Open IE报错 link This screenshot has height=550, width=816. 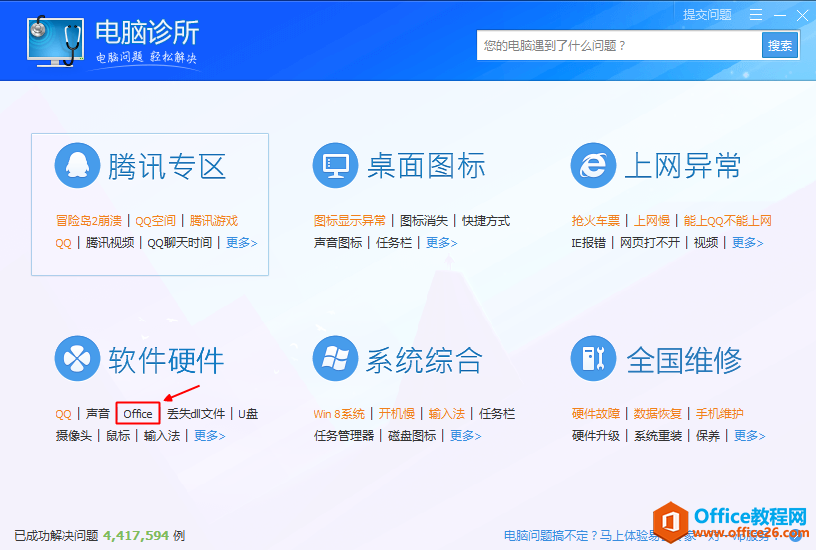coord(589,242)
